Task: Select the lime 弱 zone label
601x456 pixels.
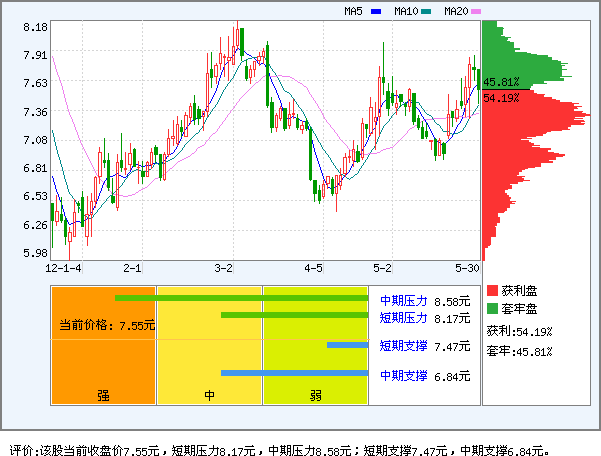Action: coord(315,395)
